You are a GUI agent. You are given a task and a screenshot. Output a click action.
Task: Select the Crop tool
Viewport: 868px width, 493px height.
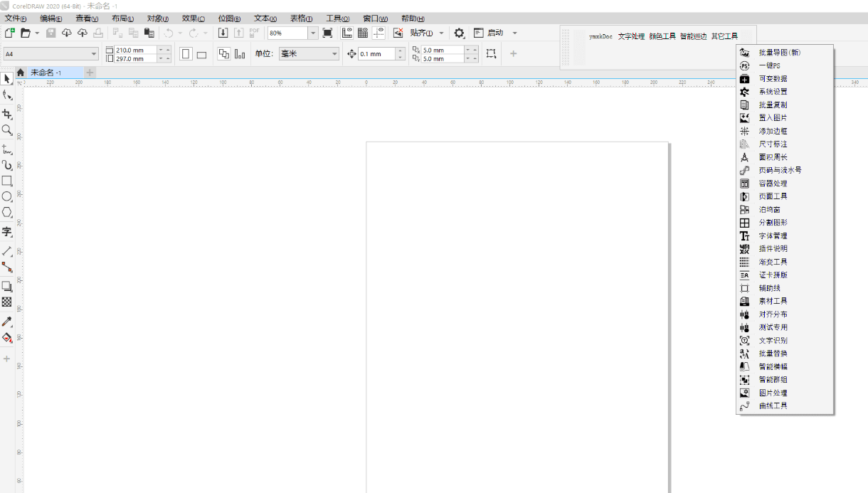point(7,114)
